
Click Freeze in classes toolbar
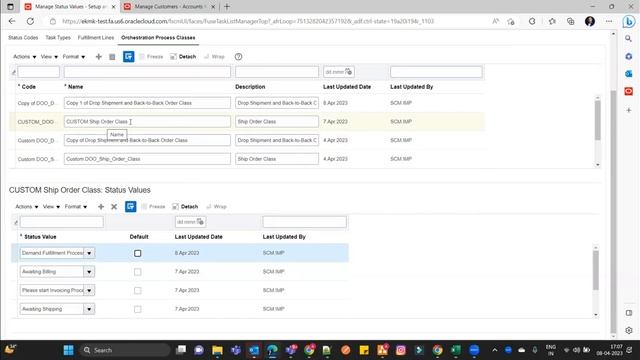[151, 57]
